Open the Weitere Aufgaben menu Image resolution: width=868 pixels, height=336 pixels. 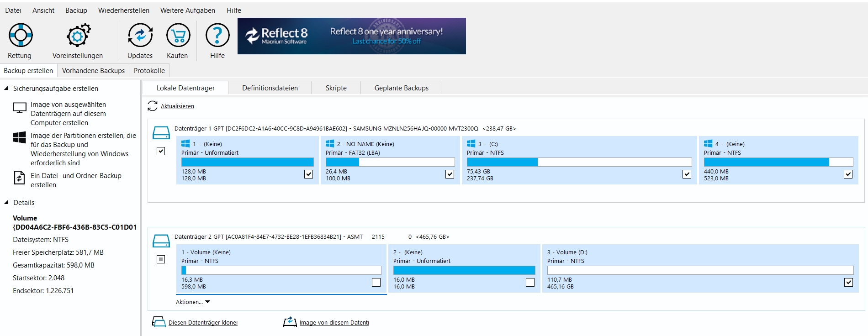(x=188, y=10)
